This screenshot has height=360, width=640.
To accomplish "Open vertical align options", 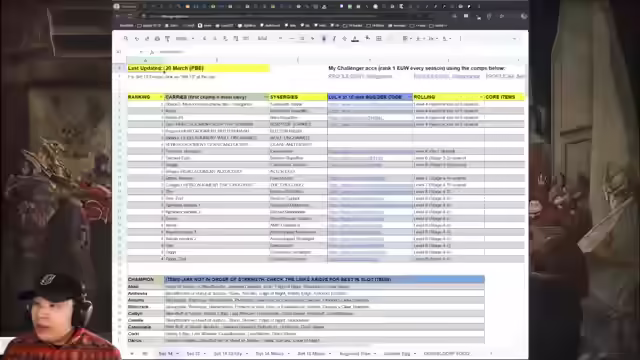I will [x=420, y=38].
